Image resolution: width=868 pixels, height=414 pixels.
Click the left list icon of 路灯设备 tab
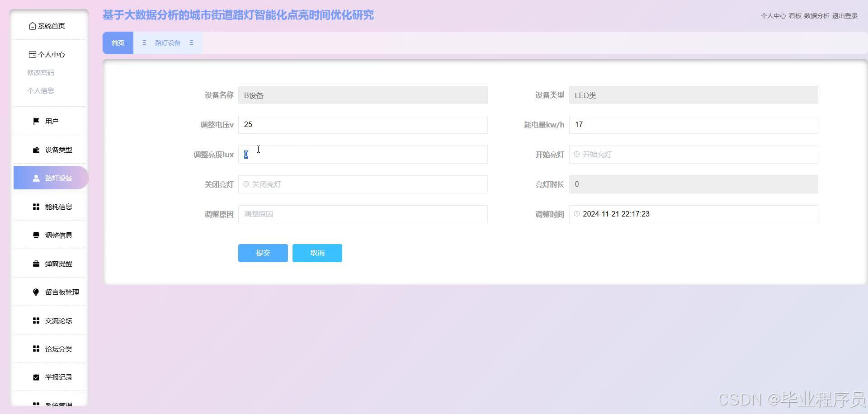(144, 43)
